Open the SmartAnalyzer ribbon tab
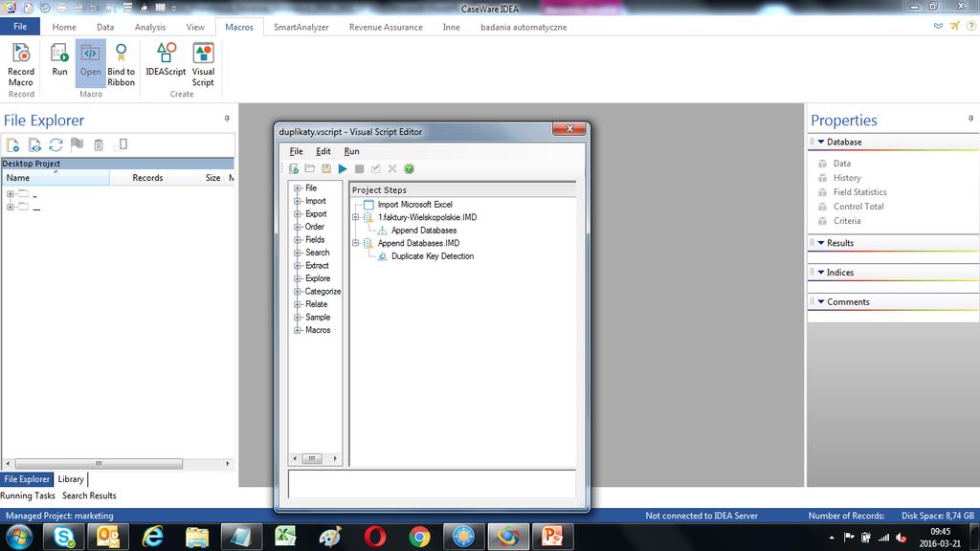 point(301,27)
